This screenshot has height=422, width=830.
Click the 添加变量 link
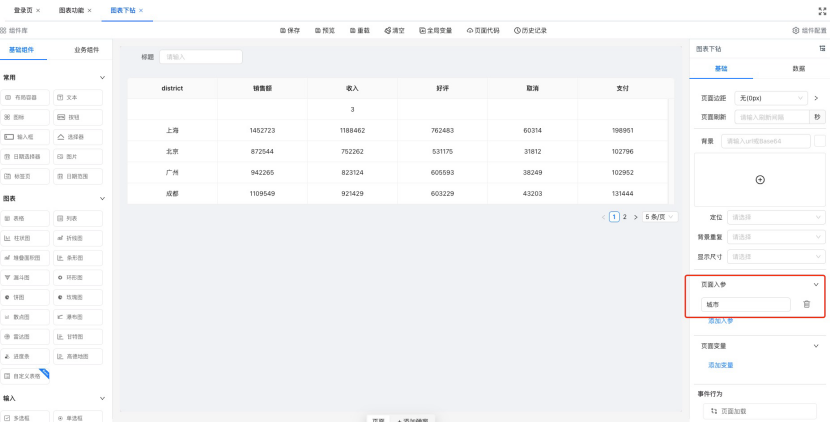click(720, 365)
